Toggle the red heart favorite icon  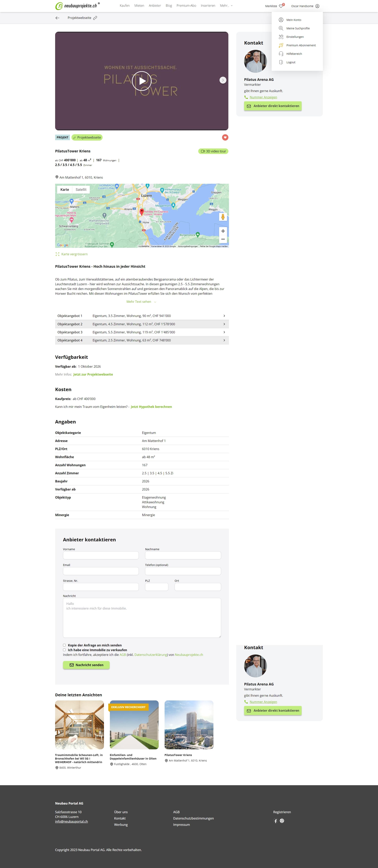click(225, 137)
